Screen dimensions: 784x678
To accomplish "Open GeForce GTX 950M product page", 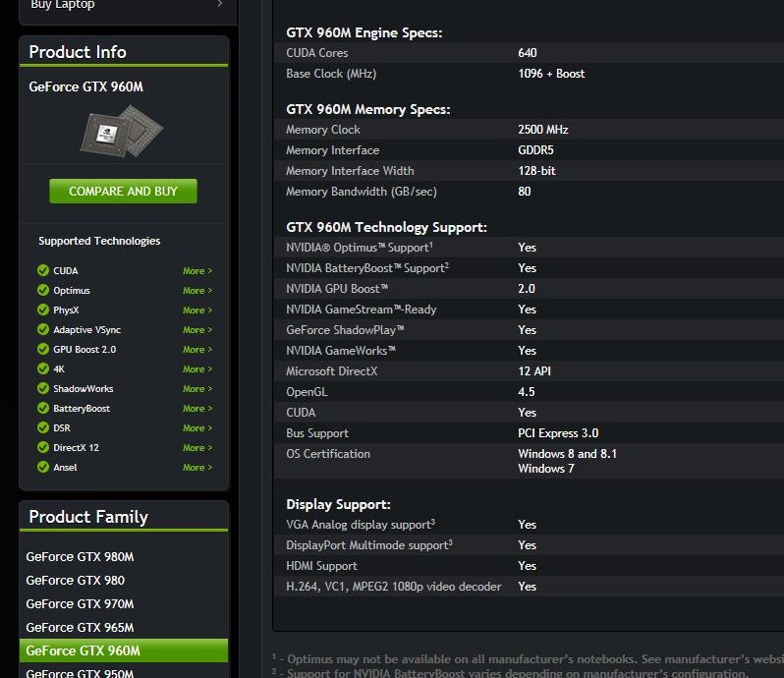I will tap(80, 672).
